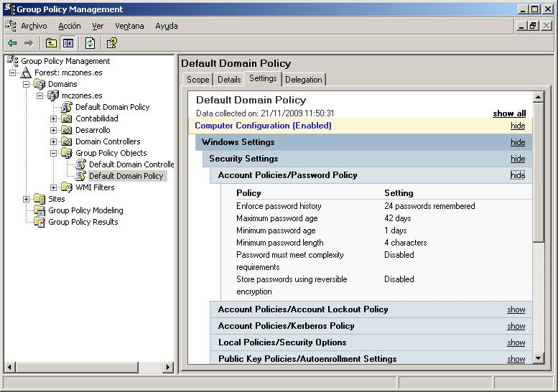Click the report scrollbar down arrow

tap(538, 358)
